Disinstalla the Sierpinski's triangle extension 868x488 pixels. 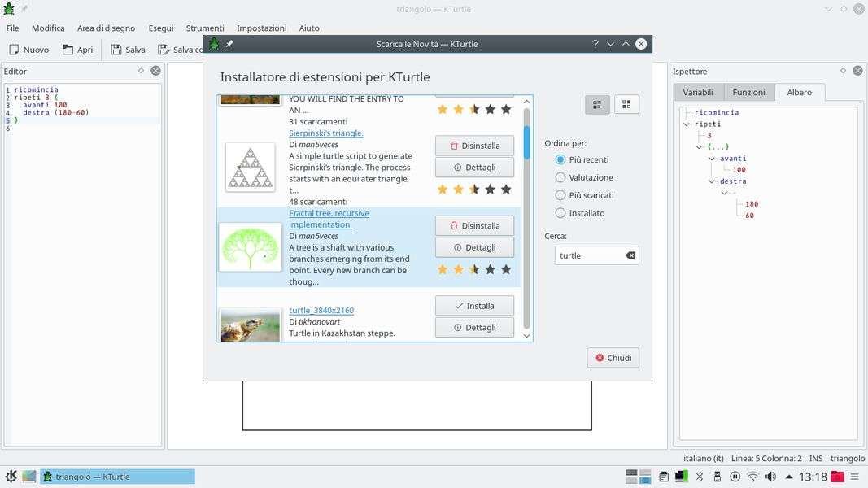pyautogui.click(x=474, y=146)
